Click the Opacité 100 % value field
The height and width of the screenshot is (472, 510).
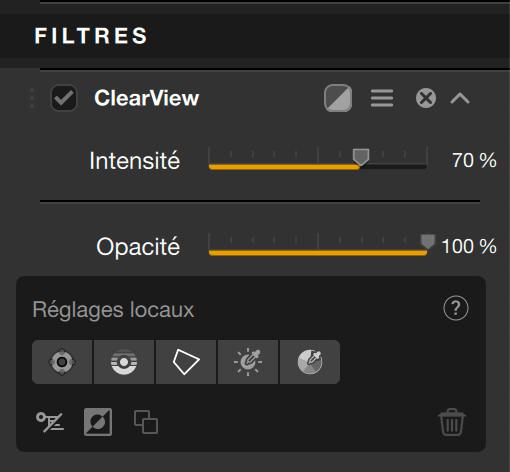point(469,246)
